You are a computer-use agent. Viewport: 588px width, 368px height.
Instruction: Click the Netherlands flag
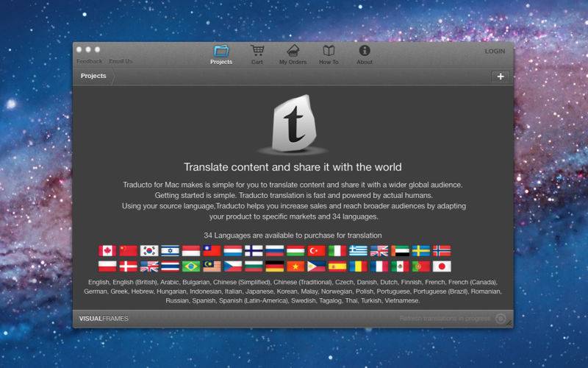click(x=233, y=251)
